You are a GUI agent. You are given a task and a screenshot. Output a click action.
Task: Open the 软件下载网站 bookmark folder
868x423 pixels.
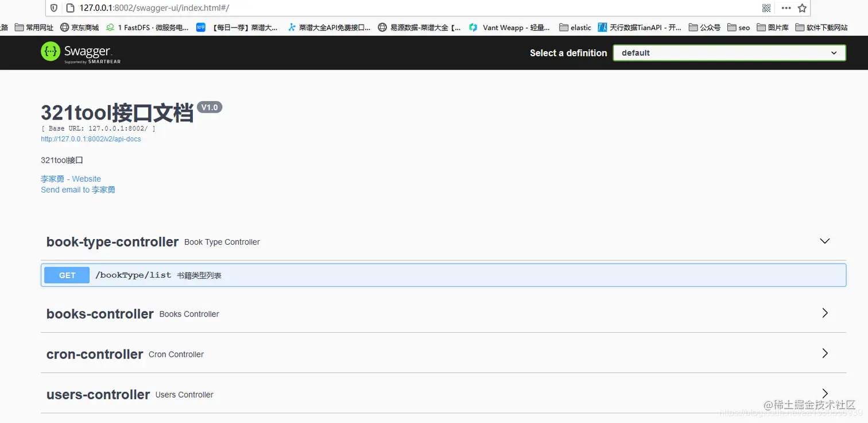point(821,27)
